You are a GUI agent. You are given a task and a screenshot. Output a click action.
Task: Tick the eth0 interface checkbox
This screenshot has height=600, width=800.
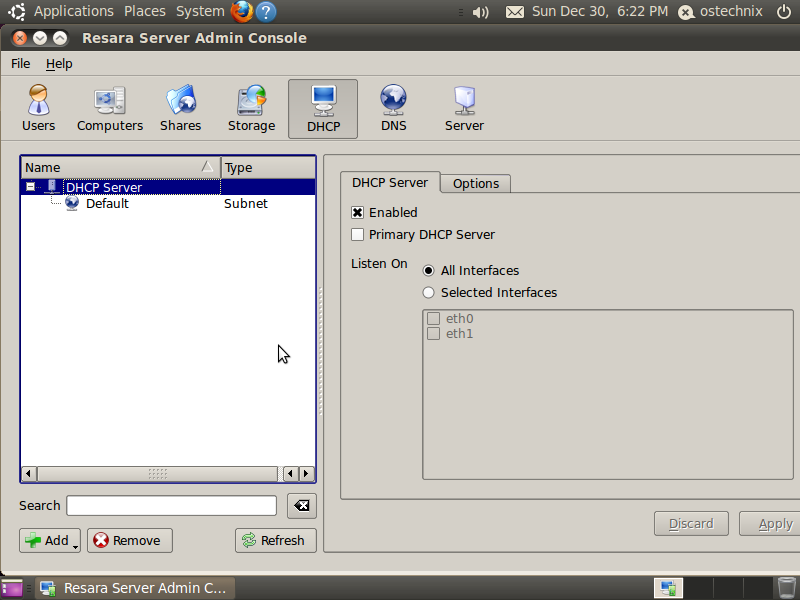click(x=433, y=318)
